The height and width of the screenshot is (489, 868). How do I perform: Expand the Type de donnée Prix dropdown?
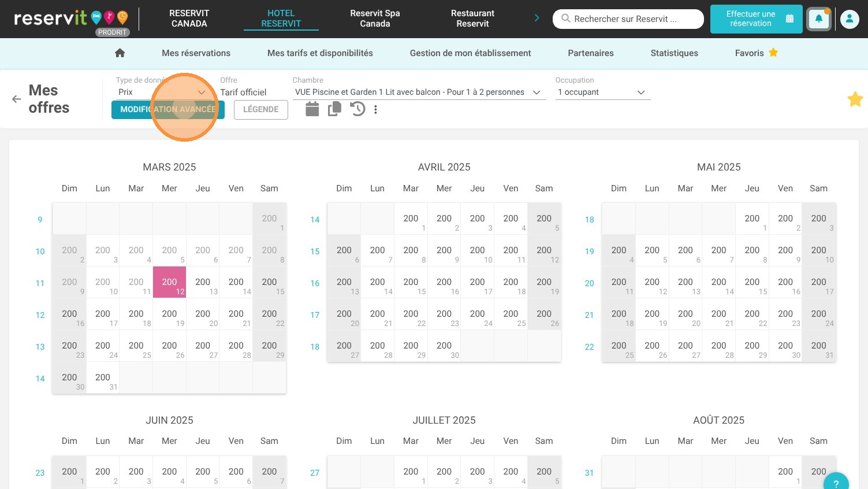click(161, 92)
